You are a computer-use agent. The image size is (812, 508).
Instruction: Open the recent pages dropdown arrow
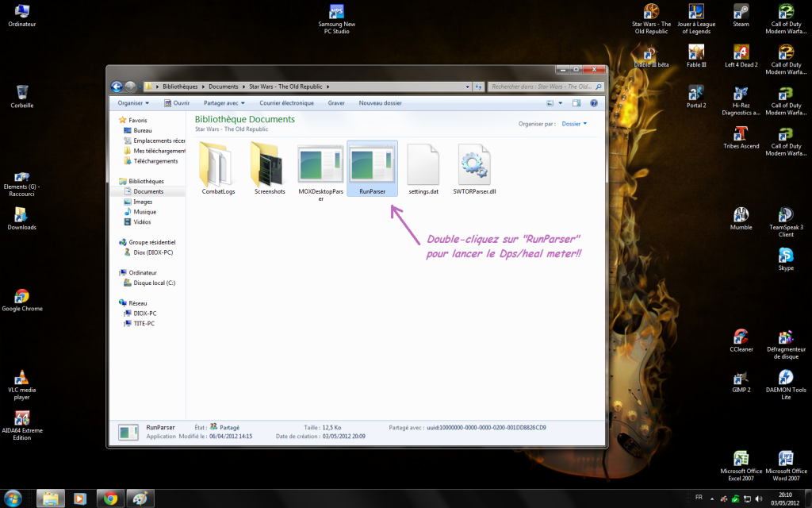click(140, 87)
